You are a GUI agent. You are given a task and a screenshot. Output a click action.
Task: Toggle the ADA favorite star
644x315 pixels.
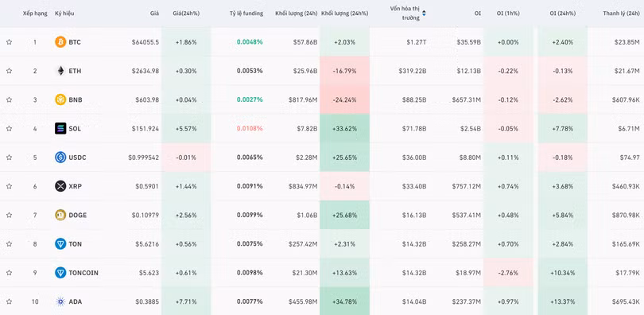click(9, 301)
